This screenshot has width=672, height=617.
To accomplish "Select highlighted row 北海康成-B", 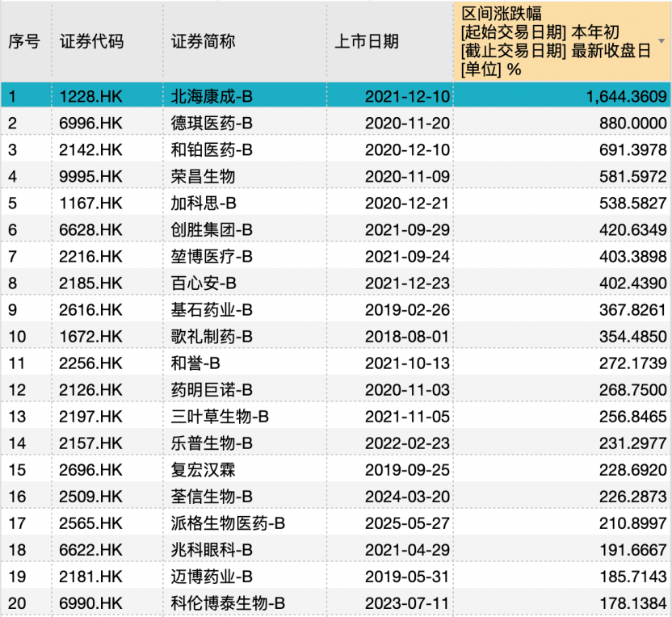I will click(x=212, y=97).
